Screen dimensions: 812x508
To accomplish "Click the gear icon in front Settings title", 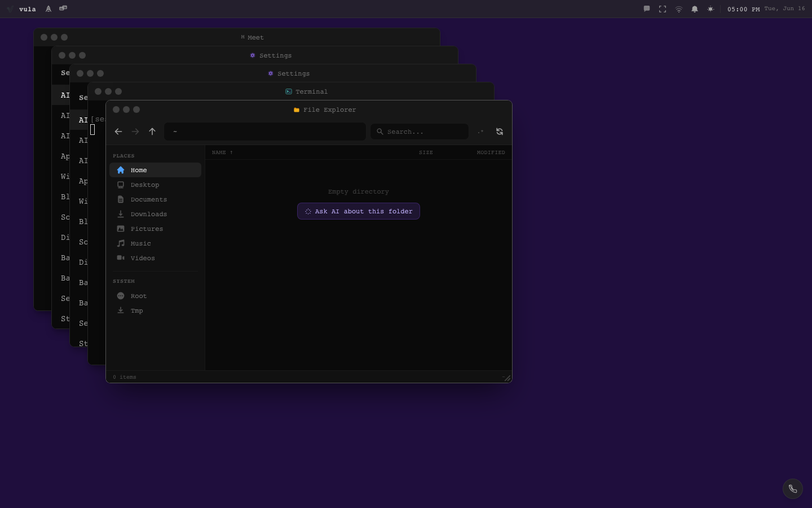I will pos(271,73).
